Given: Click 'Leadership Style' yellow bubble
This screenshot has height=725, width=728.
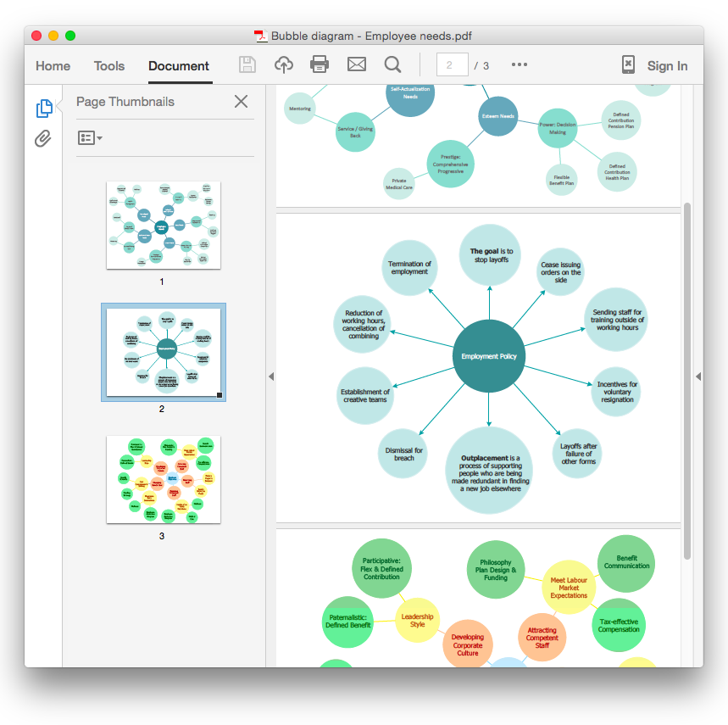Looking at the screenshot, I should coord(418,621).
